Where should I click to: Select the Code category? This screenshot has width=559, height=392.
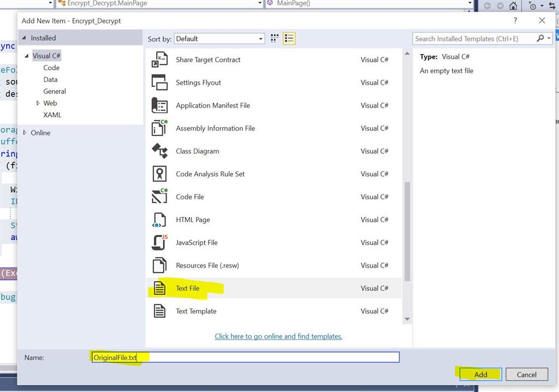51,68
